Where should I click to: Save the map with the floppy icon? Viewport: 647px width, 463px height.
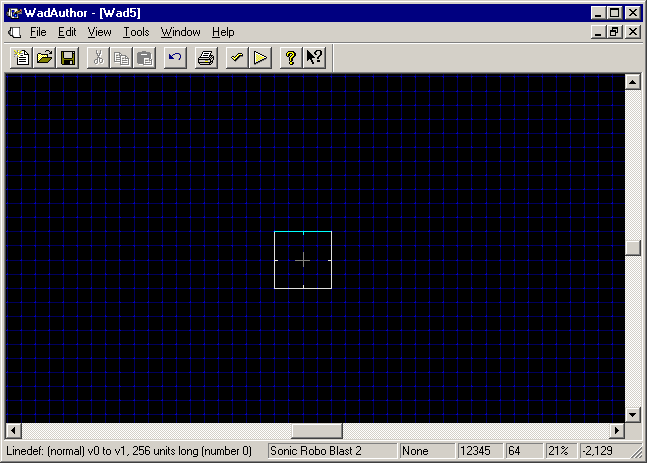[68, 58]
